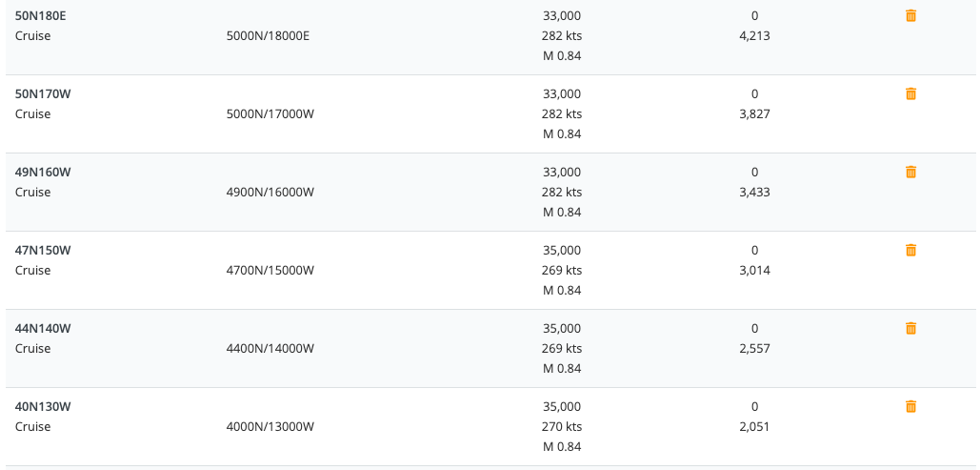Screen dimensions: 980x470
Task: Trash the 40N130W waypoint
Action: (x=910, y=407)
